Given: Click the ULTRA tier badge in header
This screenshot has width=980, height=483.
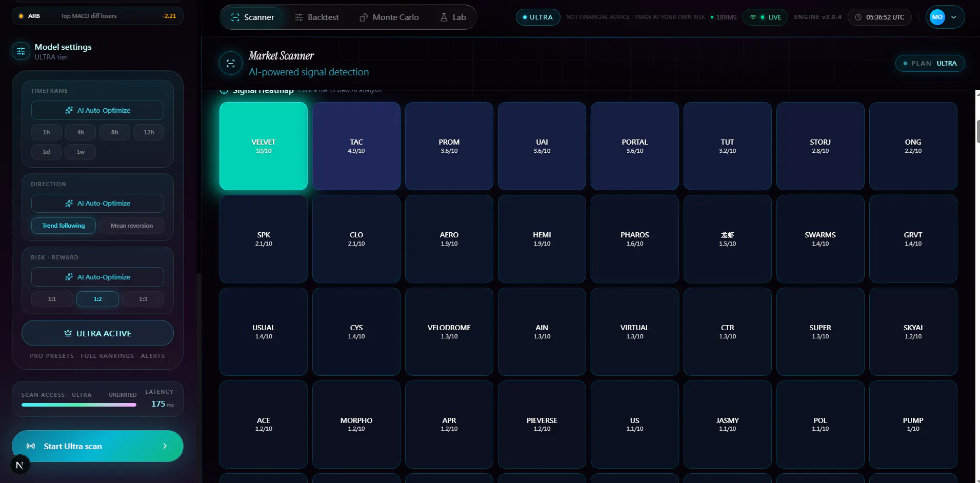Looking at the screenshot, I should [538, 17].
